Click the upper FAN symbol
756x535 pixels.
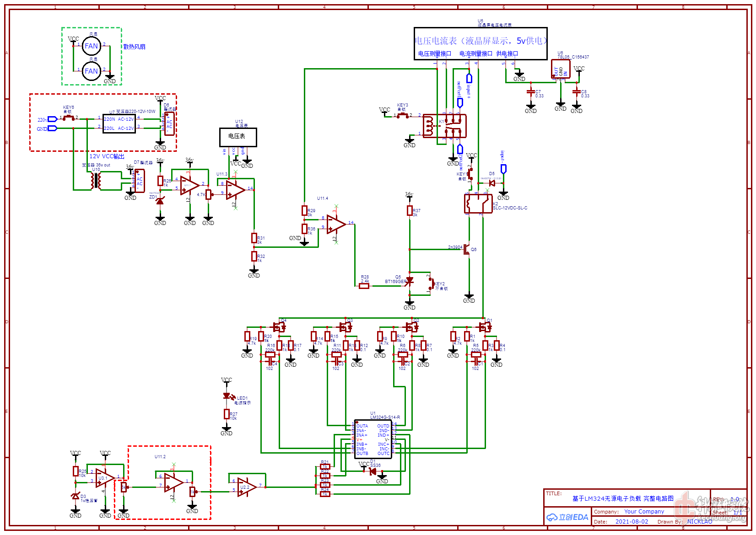[91, 46]
